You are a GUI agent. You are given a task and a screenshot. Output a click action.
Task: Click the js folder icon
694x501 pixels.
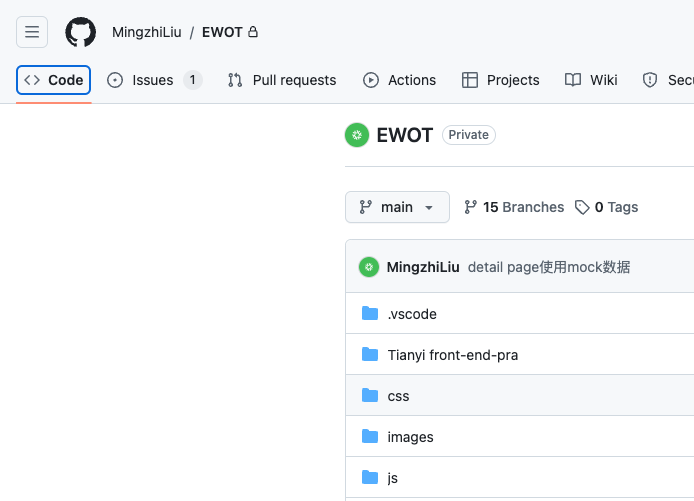tap(370, 478)
